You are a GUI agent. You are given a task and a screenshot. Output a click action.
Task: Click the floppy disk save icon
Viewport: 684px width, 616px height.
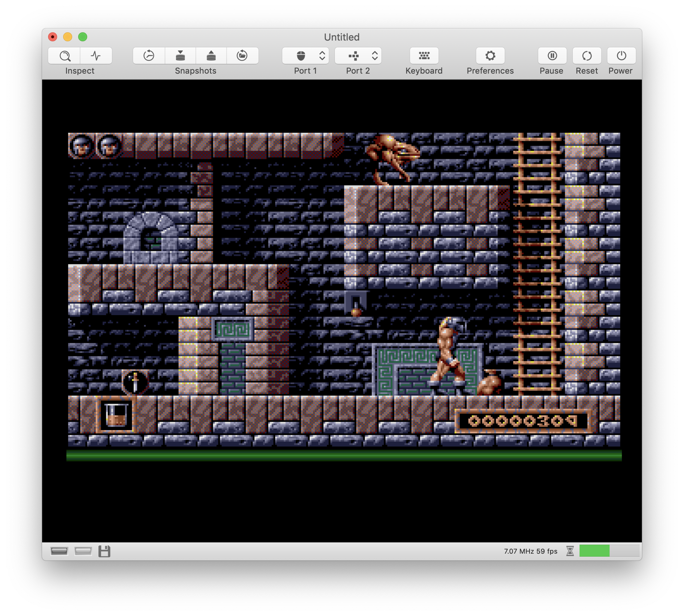click(104, 551)
